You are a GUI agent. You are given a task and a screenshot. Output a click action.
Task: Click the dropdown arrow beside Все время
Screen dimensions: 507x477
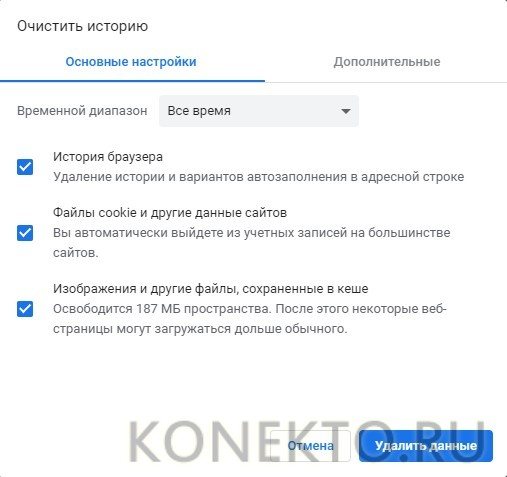click(x=346, y=111)
